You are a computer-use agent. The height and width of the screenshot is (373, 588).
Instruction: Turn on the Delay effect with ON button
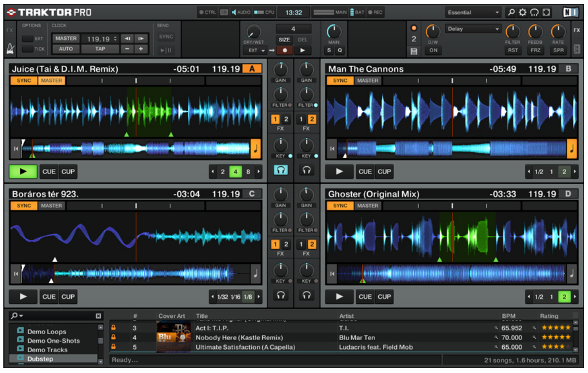click(x=434, y=49)
